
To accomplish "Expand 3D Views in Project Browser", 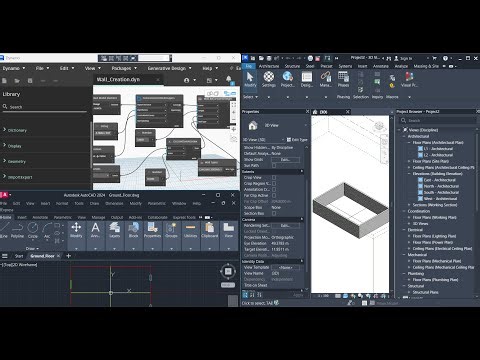I will (x=410, y=224).
